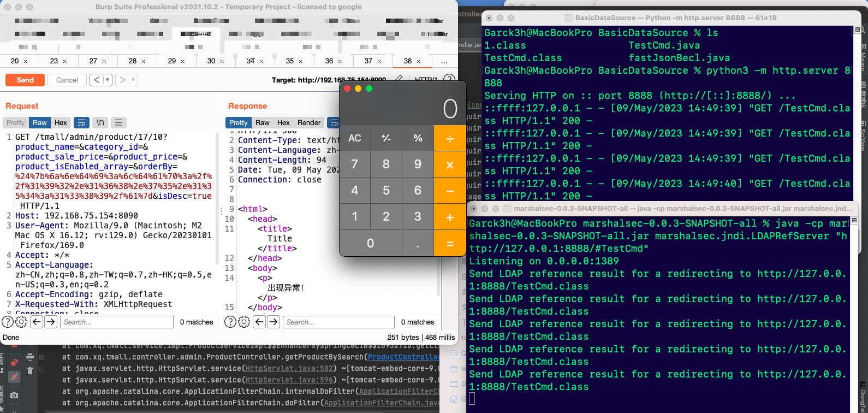Viewport: 868px width, 413px height.
Task: Close Repeater tab 38 with its x
Action: (418, 61)
